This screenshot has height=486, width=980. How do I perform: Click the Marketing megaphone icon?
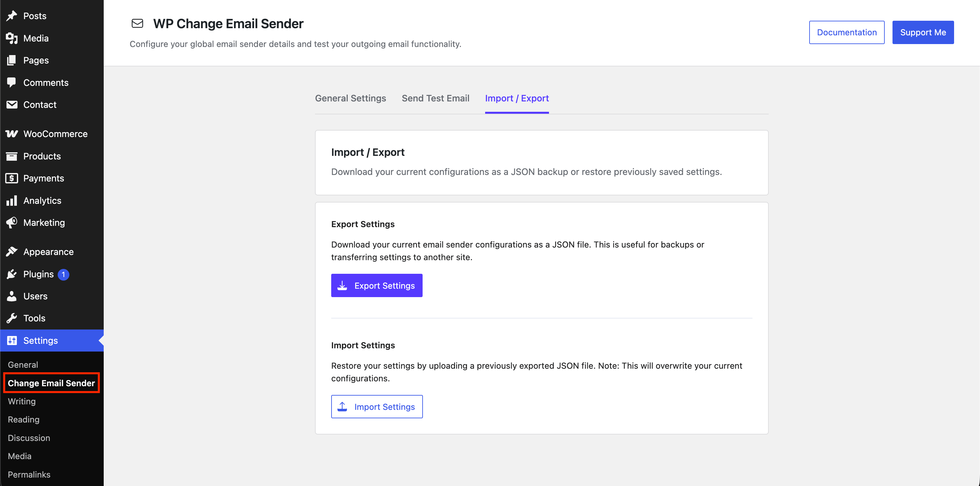pos(12,223)
